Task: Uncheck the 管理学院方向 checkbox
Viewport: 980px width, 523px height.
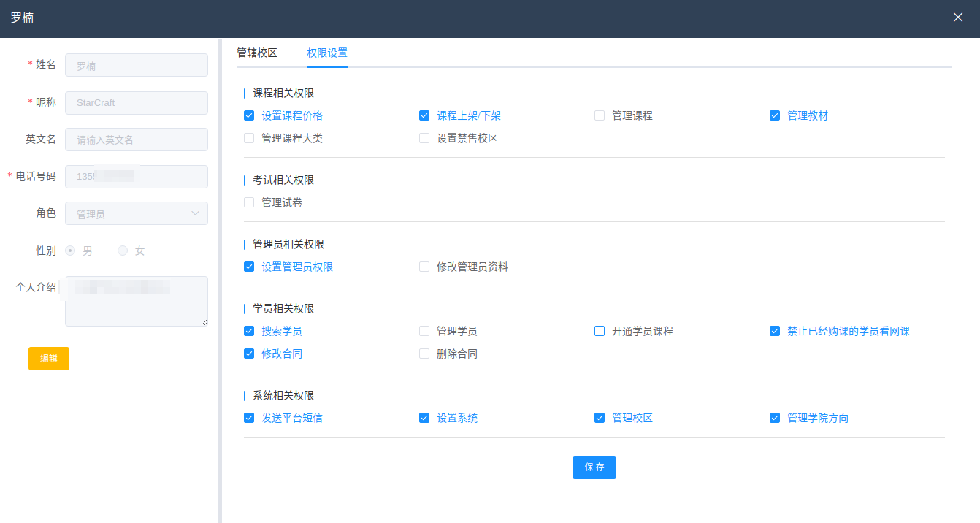Action: [x=775, y=418]
